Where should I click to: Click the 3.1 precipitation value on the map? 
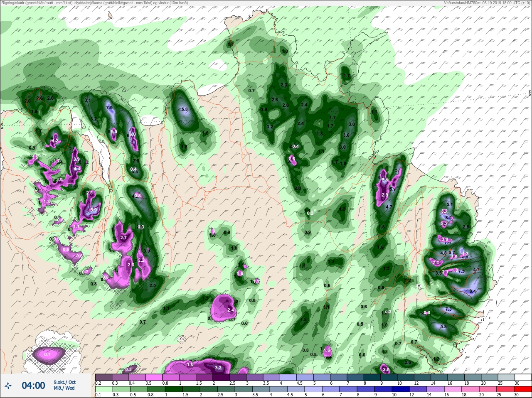88,100
